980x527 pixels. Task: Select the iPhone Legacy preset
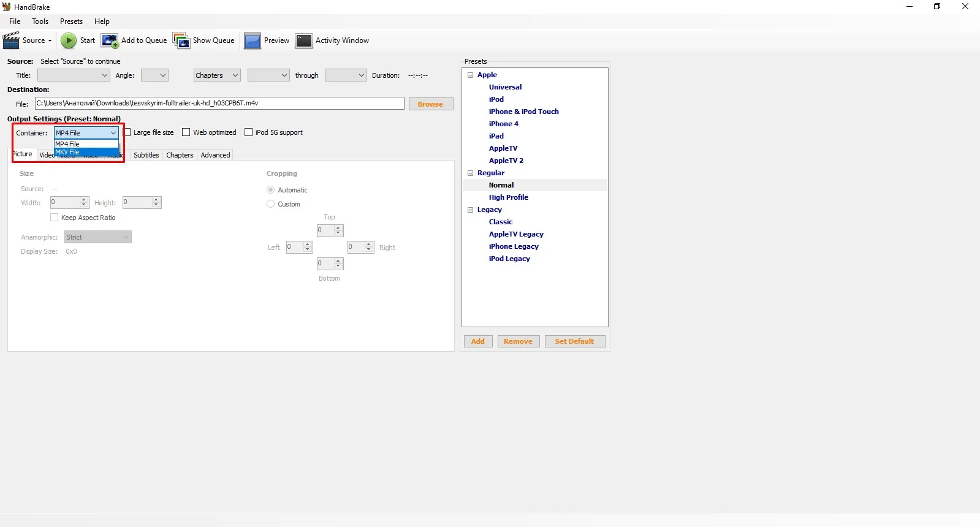pyautogui.click(x=514, y=246)
